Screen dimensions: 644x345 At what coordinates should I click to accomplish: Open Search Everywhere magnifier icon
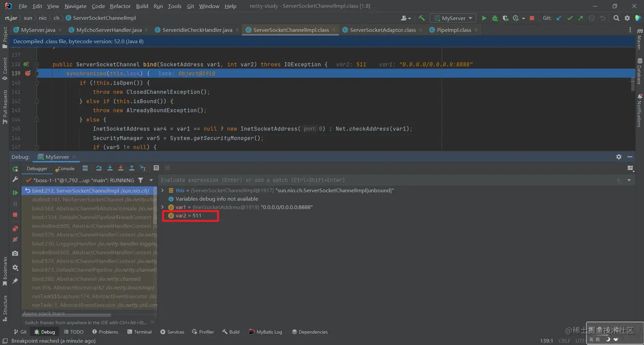[x=616, y=18]
